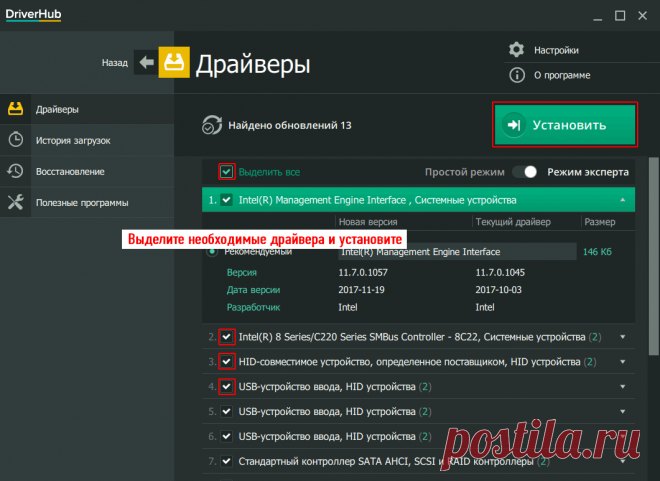Image resolution: width=660 pixels, height=481 pixels.
Task: Click the Размер column header
Action: pos(600,222)
